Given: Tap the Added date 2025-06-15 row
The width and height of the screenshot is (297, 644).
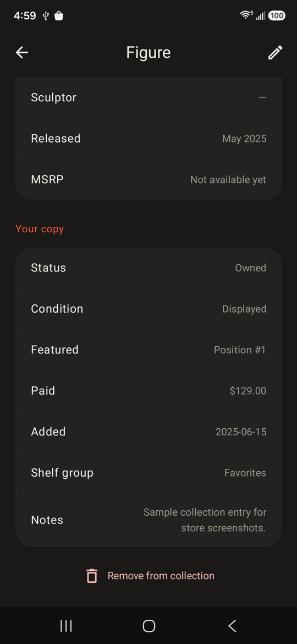Looking at the screenshot, I should [148, 432].
